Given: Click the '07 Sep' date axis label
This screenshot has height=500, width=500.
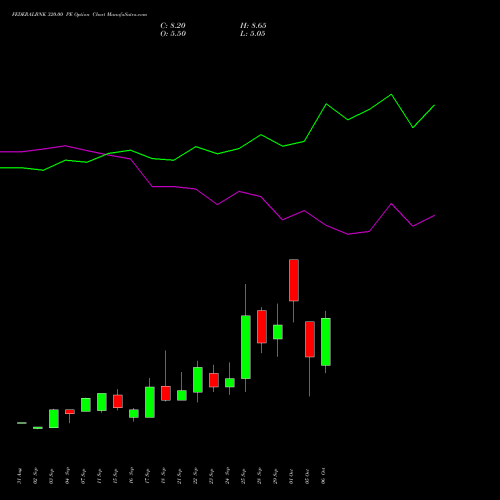Looking at the screenshot, I should coord(83,476).
